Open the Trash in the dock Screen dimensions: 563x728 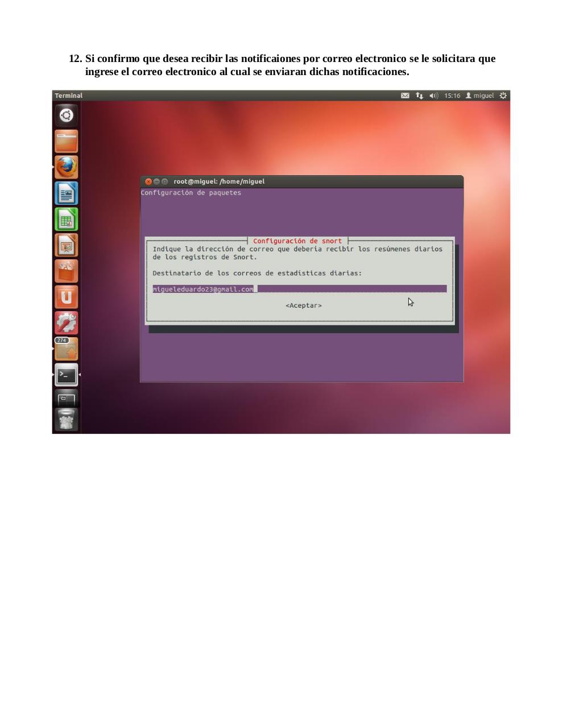(67, 420)
